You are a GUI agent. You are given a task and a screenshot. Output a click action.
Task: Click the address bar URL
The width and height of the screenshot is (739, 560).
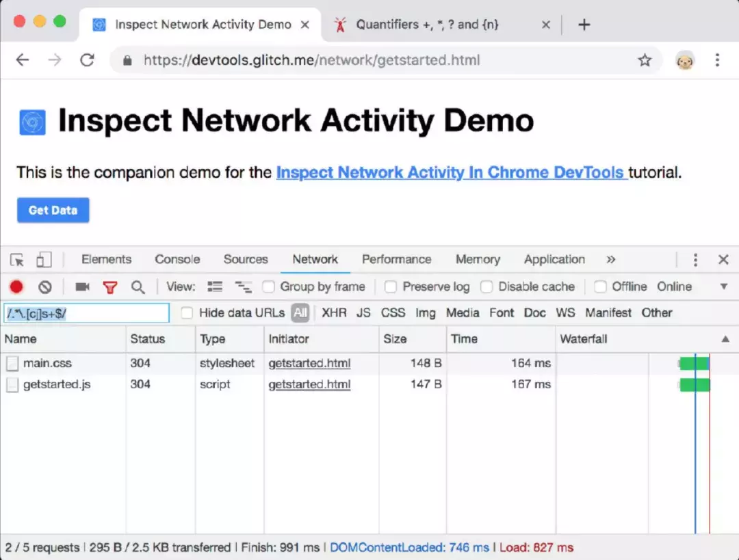[x=311, y=60]
